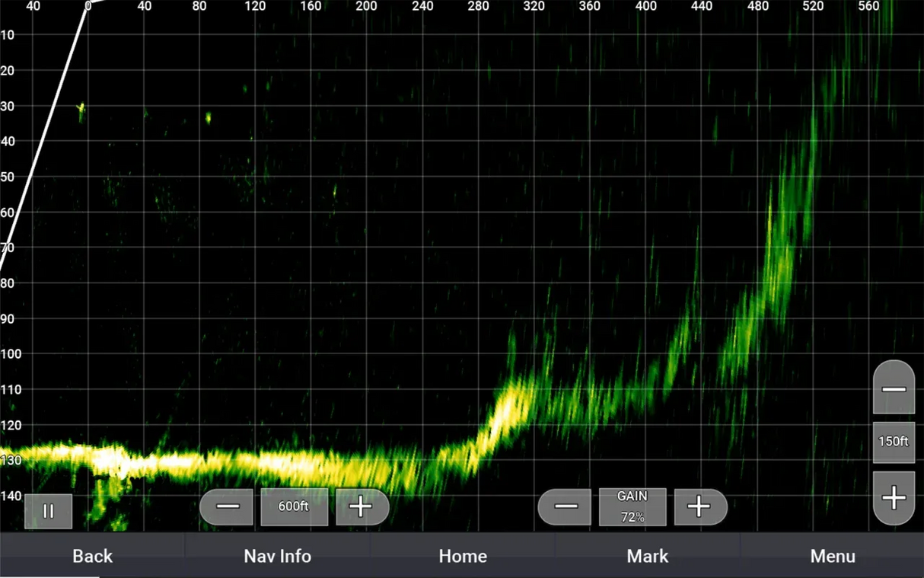Lower the sonar GAIN value

pos(564,506)
